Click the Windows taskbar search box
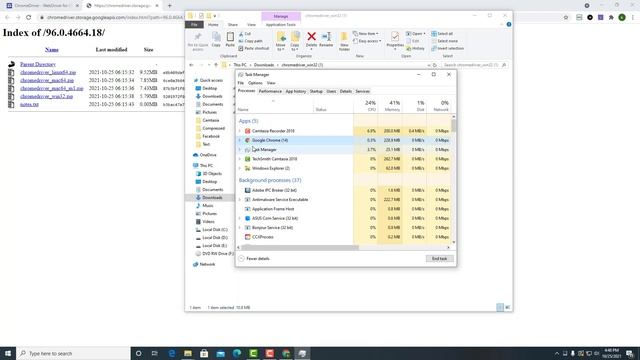Image resolution: width=640 pixels, height=360 pixels. [x=73, y=353]
